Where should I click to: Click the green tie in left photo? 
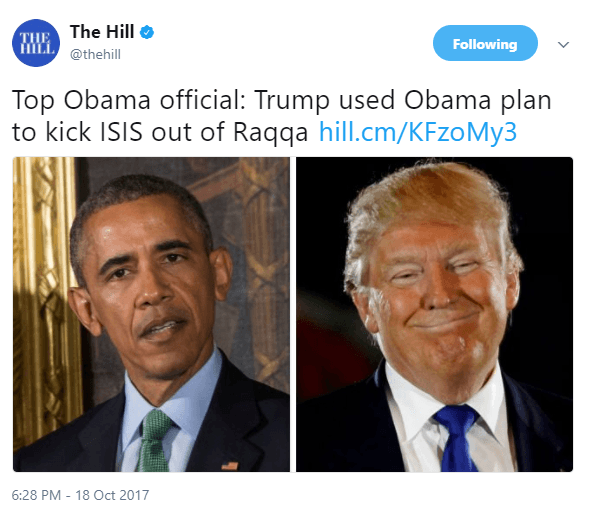coord(154,440)
